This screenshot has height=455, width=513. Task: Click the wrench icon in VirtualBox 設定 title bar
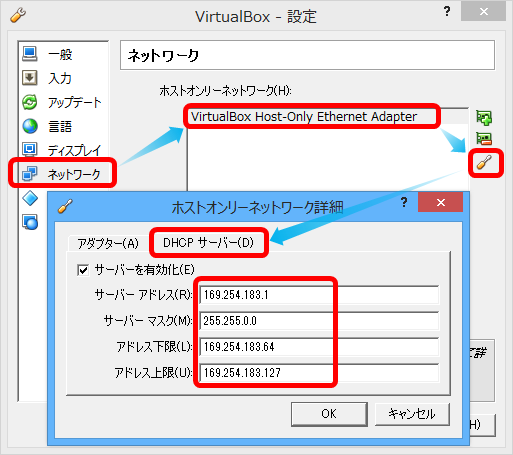point(18,15)
